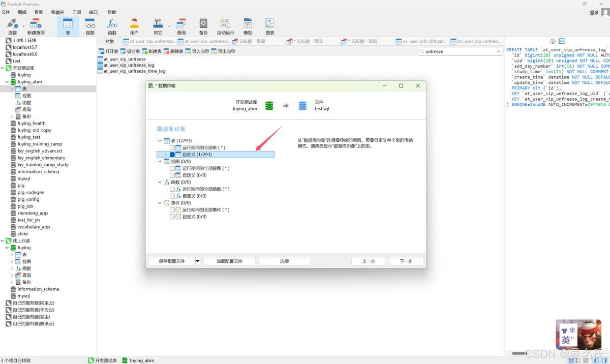Click 保存配置文件 button
Screen dimensions: 610x364
tap(172, 261)
